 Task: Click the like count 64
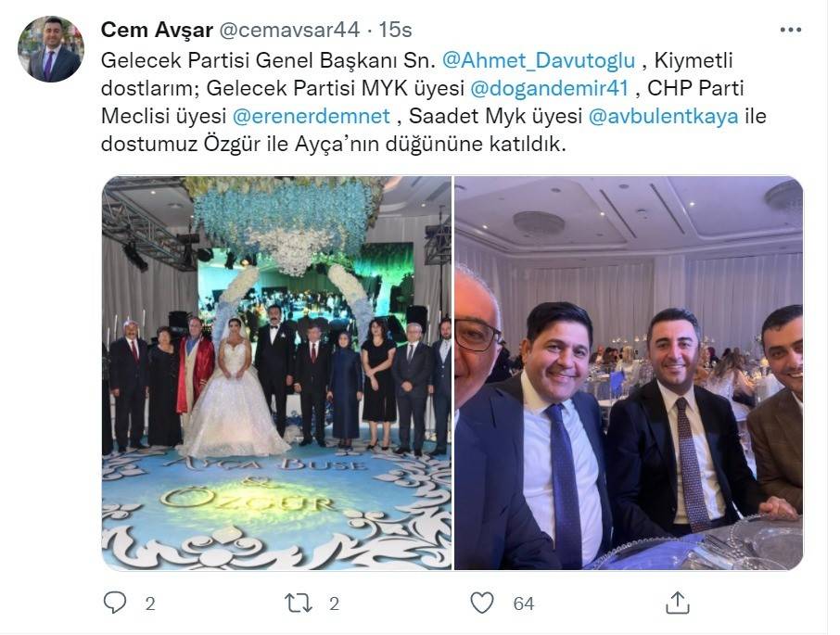(x=524, y=604)
